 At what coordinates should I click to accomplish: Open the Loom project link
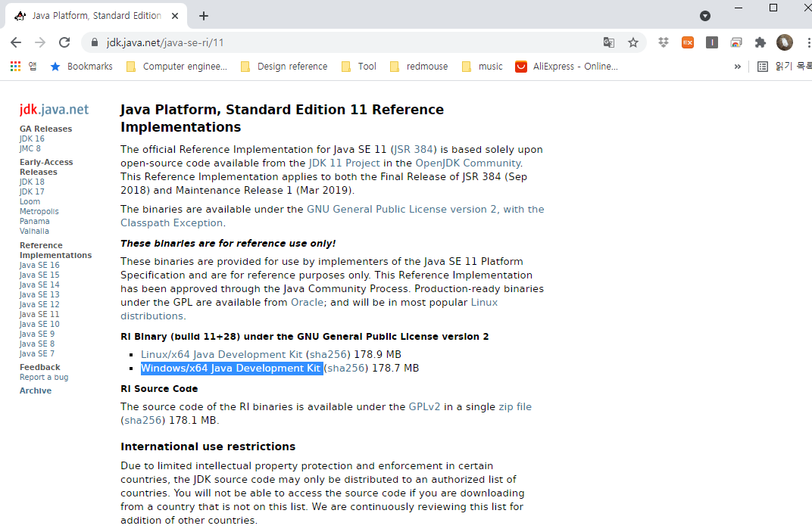coord(30,201)
